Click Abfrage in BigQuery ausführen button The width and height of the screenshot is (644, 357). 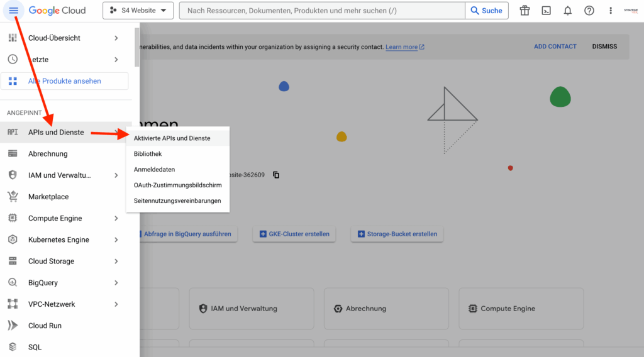tap(188, 234)
